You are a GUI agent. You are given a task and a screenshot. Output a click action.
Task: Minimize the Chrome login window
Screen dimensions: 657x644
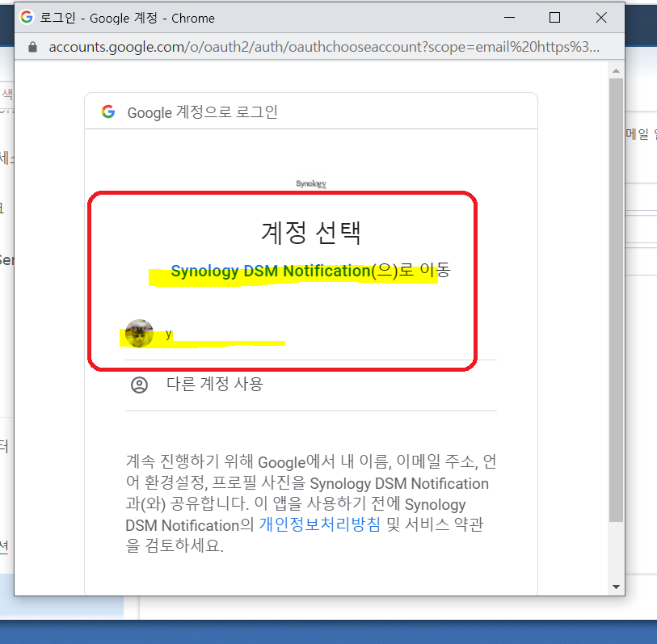[509, 18]
